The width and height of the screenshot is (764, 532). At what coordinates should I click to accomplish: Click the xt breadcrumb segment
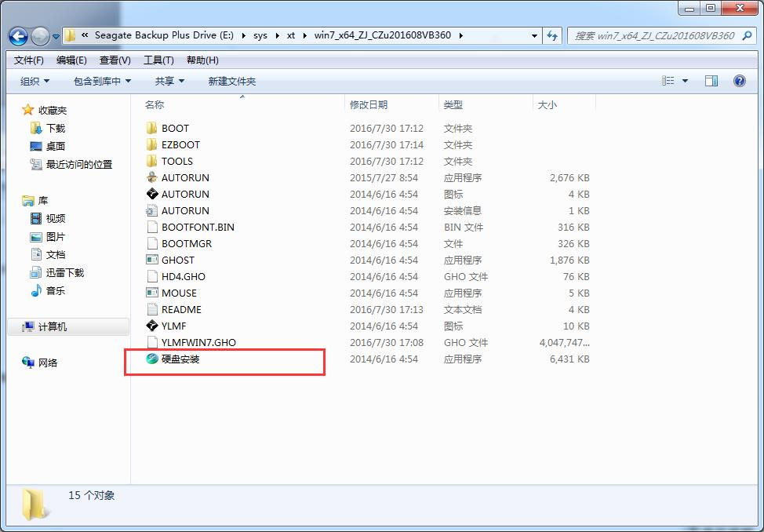[x=291, y=35]
